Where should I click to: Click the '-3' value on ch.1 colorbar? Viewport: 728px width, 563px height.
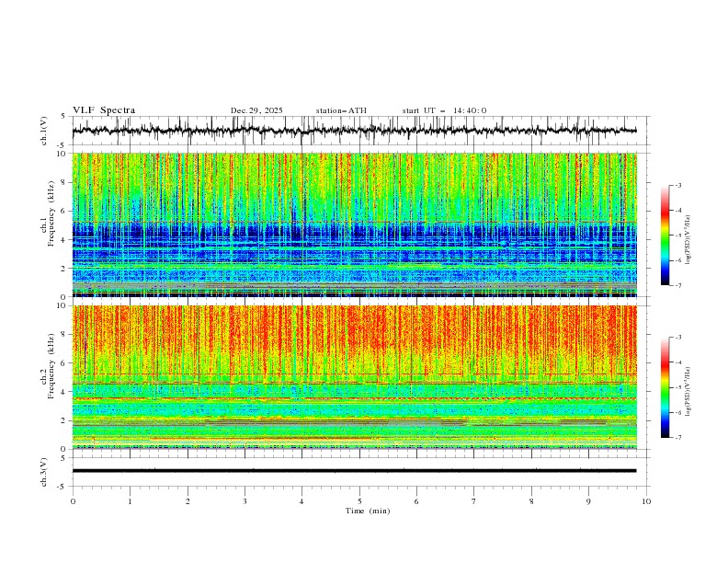[677, 185]
